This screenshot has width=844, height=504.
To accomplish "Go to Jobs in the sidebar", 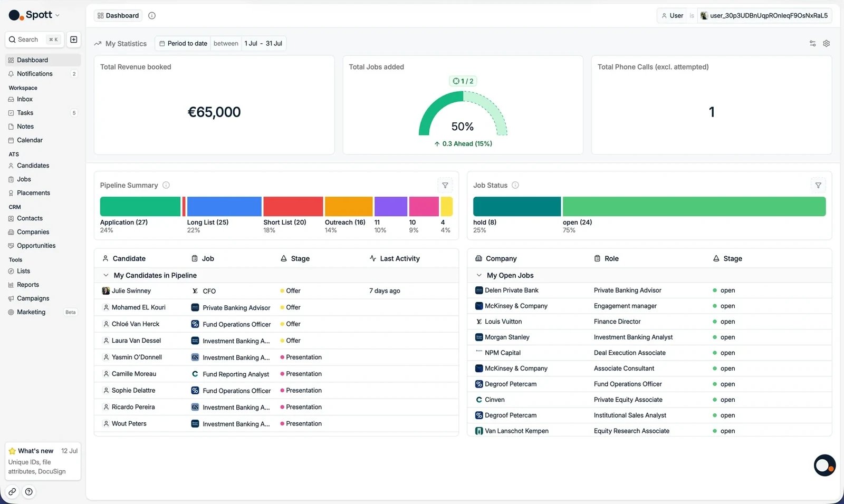I will click(x=43, y=179).
